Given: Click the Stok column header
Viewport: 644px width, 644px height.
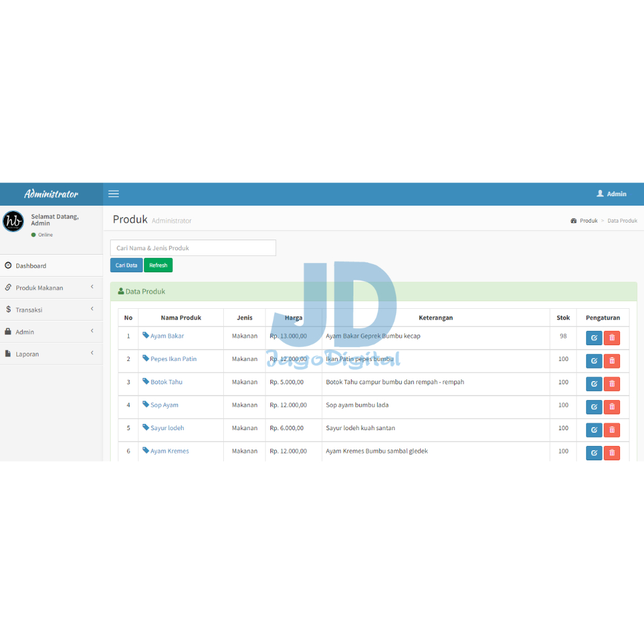Looking at the screenshot, I should (x=563, y=318).
